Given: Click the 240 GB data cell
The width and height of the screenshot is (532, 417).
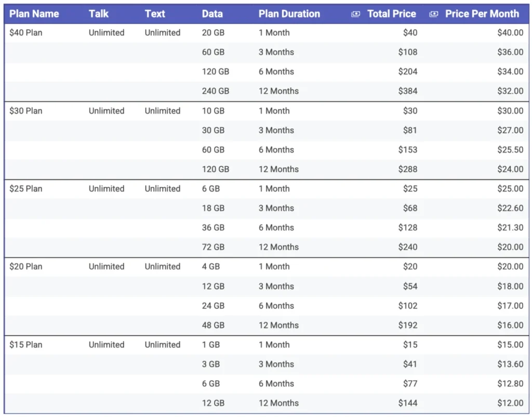Looking at the screenshot, I should (x=216, y=91).
